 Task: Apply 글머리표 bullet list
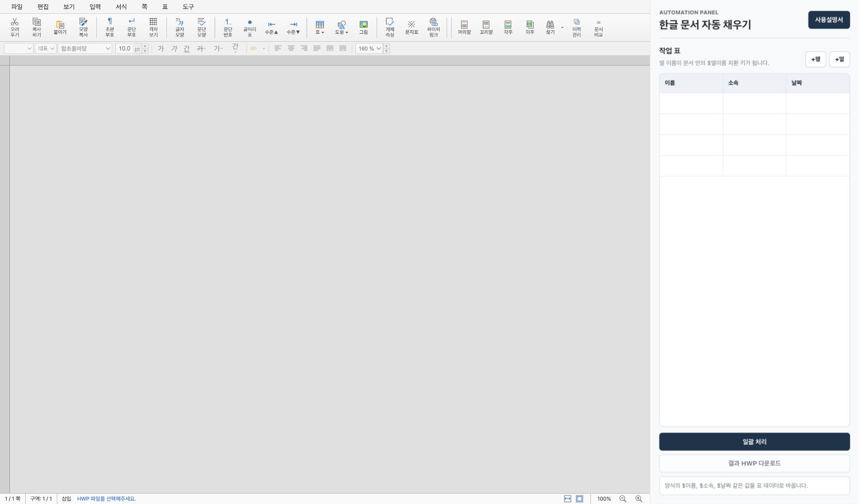[x=250, y=27]
